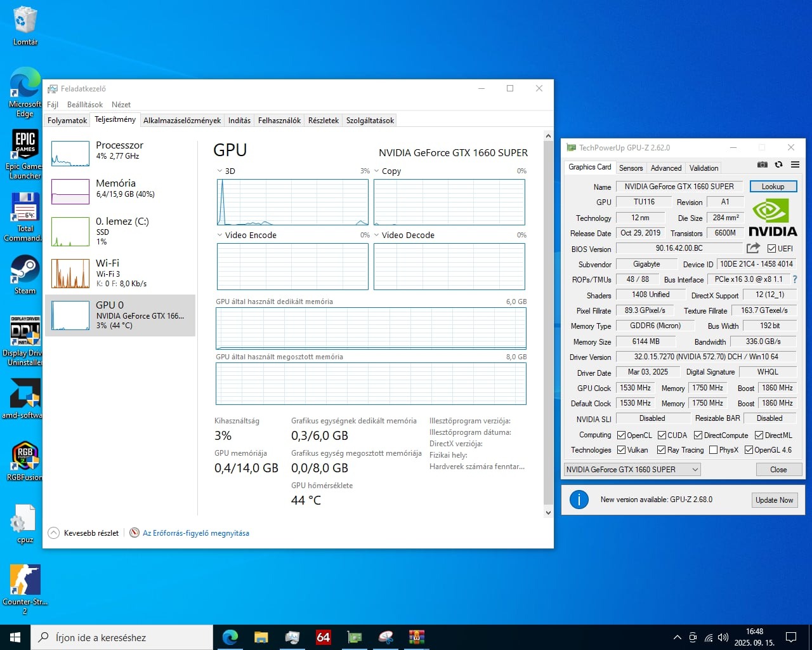Click the NVIDIA logo in GPU-Z

(x=773, y=218)
